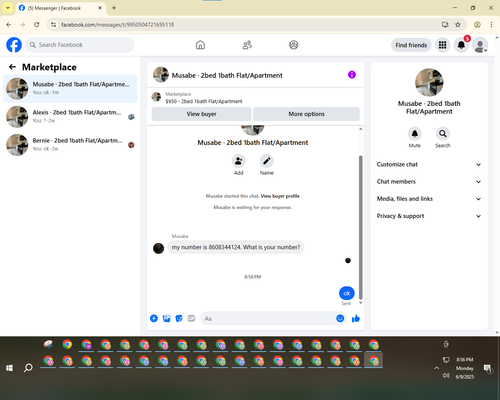
Task: Open the Groups/profile circle icon in top navigation
Action: [294, 45]
